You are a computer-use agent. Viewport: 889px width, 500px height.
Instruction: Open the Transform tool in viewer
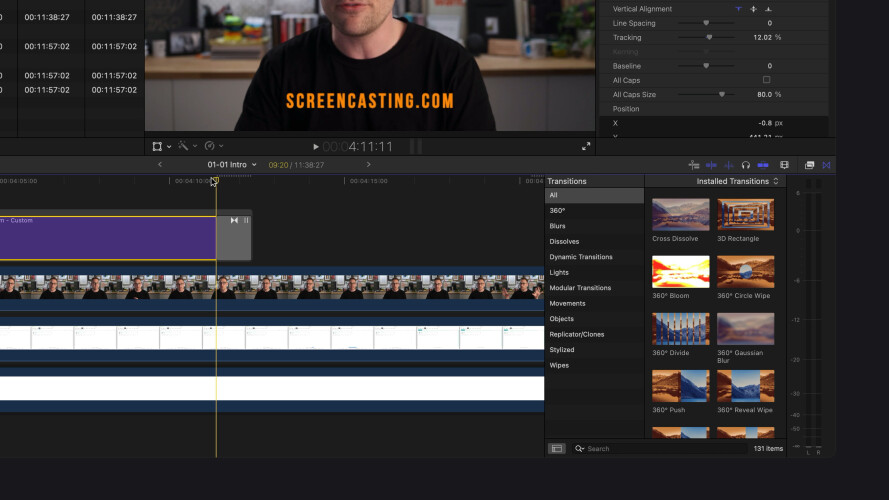[157, 146]
